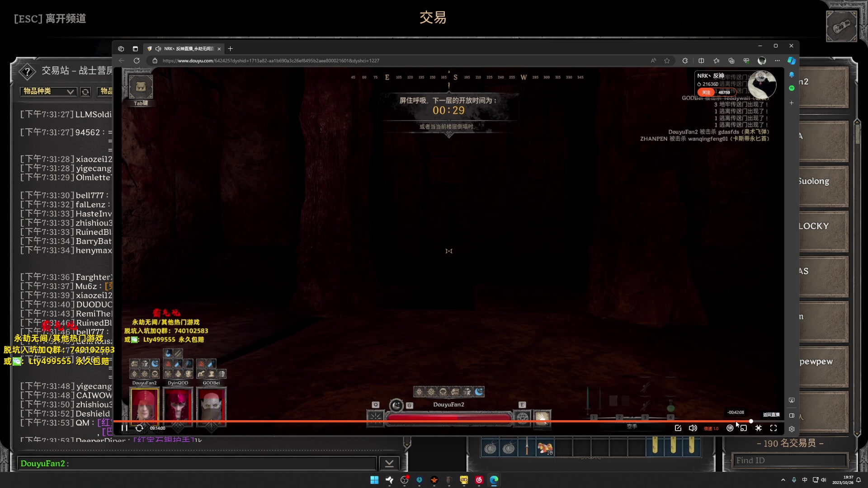Mute the tab using its speaker icon
This screenshot has height=488, width=868.
click(158, 49)
